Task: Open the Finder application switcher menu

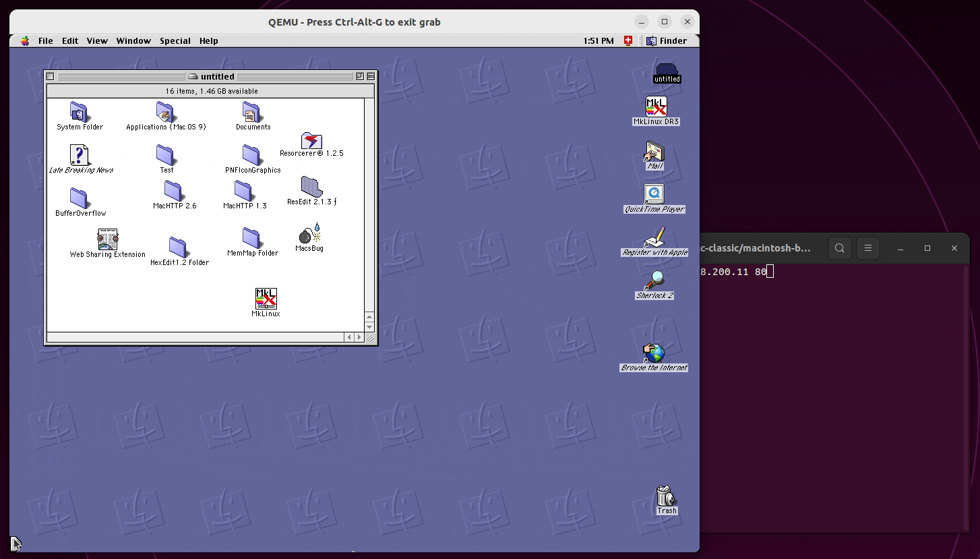Action: click(x=667, y=40)
